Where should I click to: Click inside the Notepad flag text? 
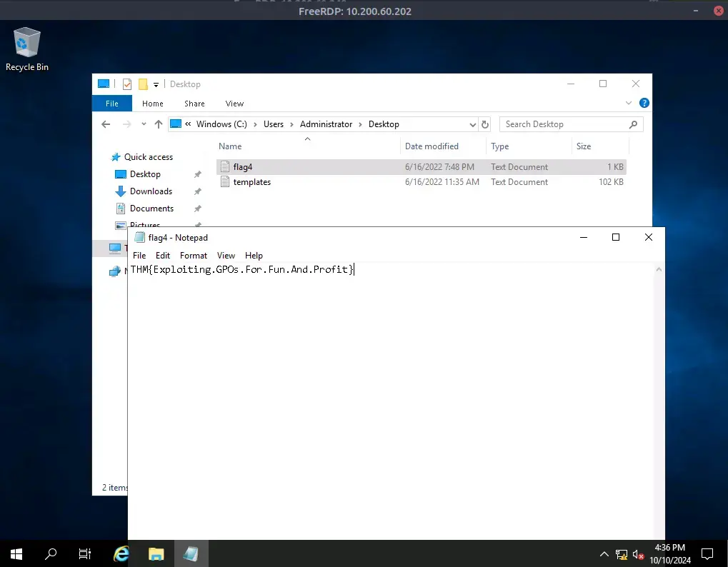coord(242,270)
